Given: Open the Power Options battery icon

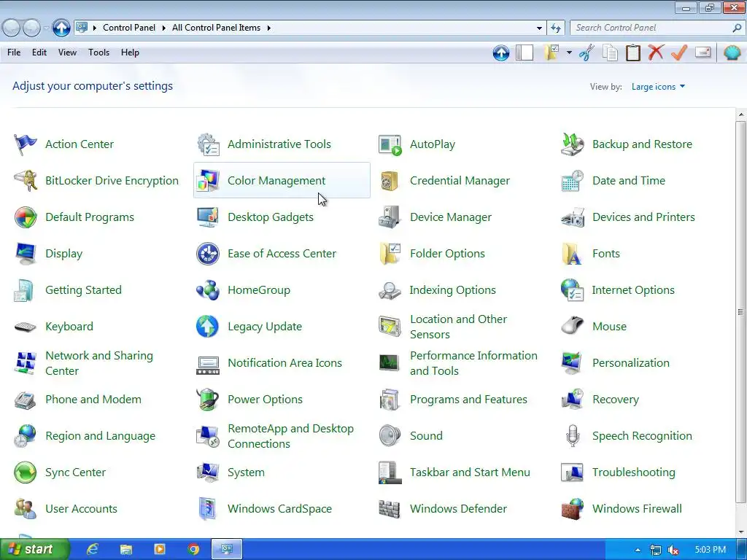Looking at the screenshot, I should tap(208, 400).
